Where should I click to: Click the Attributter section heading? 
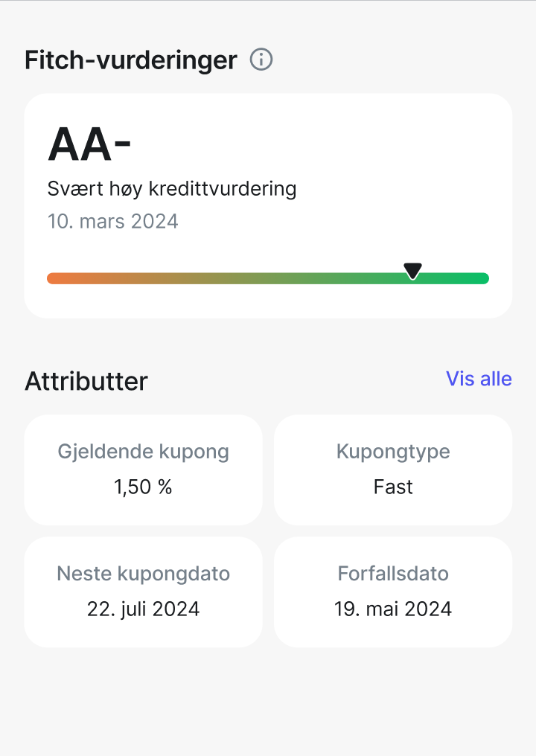click(86, 382)
